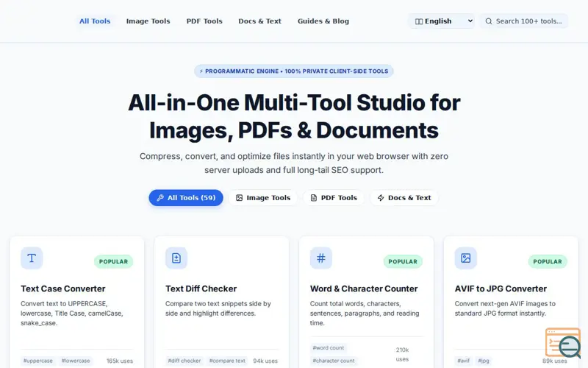
Task: Open the floating browser-search widget icon
Action: 563,343
